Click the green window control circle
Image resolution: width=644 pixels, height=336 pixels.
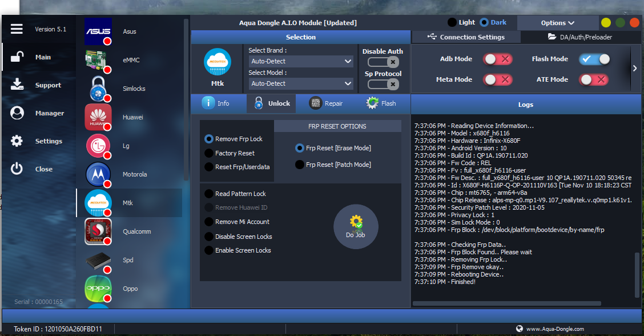click(x=620, y=23)
